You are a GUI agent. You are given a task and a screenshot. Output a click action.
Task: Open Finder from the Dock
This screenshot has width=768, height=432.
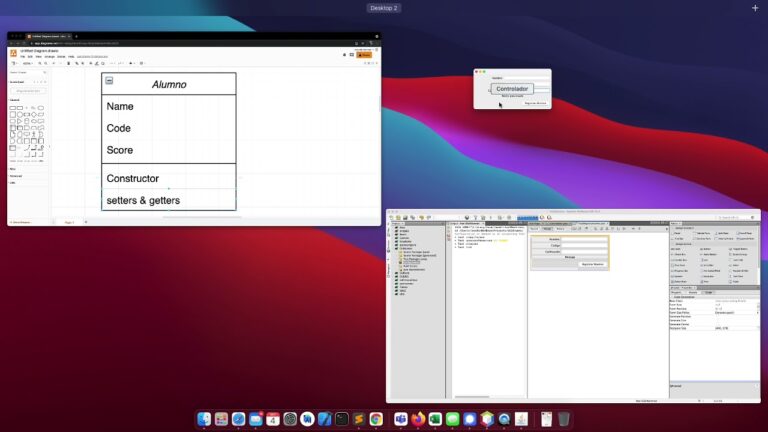204,419
